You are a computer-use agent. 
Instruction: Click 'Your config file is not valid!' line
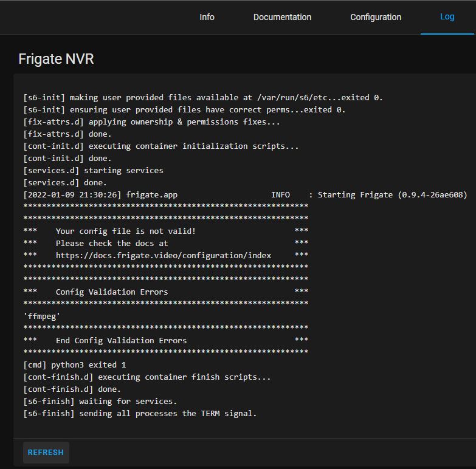point(126,231)
